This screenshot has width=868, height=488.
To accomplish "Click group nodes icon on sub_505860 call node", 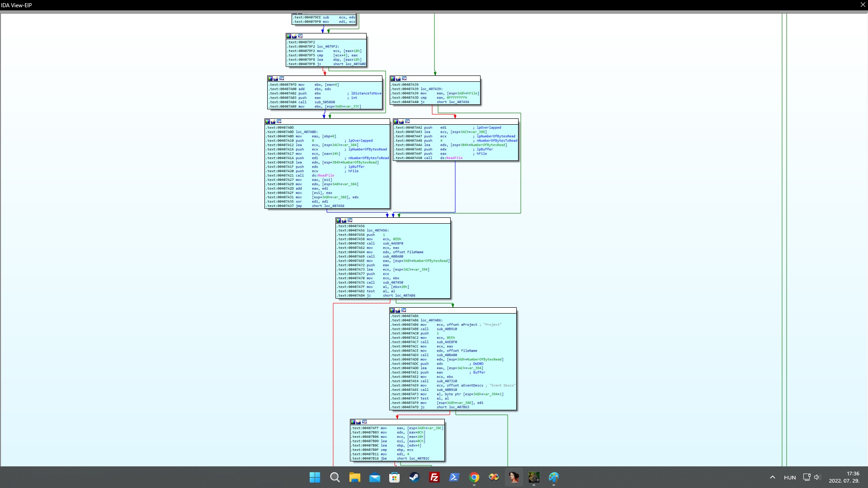I will point(282,79).
